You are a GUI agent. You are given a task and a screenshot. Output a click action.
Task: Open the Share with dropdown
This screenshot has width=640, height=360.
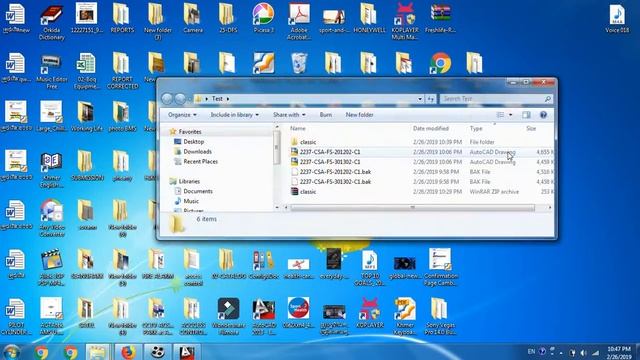click(289, 115)
